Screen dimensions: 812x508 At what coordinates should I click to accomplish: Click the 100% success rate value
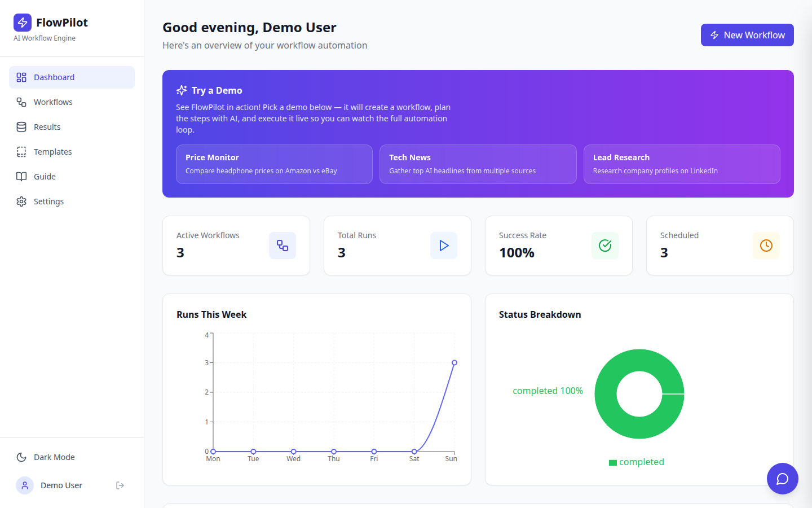coord(517,252)
